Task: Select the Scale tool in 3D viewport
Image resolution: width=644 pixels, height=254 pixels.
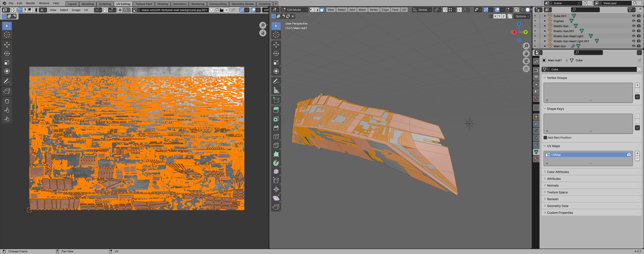Action: point(276,62)
